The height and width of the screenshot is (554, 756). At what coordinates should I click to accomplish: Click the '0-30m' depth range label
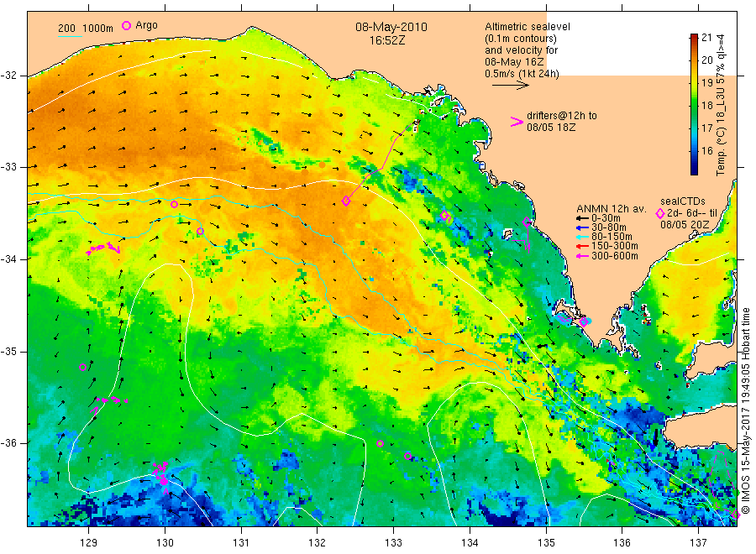point(606,218)
